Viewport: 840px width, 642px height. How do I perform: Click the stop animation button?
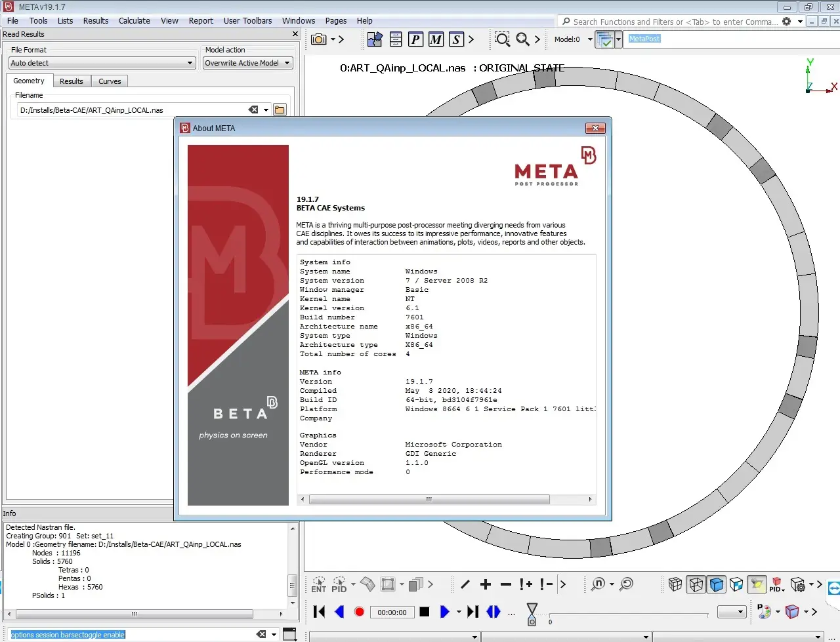[x=425, y=612]
